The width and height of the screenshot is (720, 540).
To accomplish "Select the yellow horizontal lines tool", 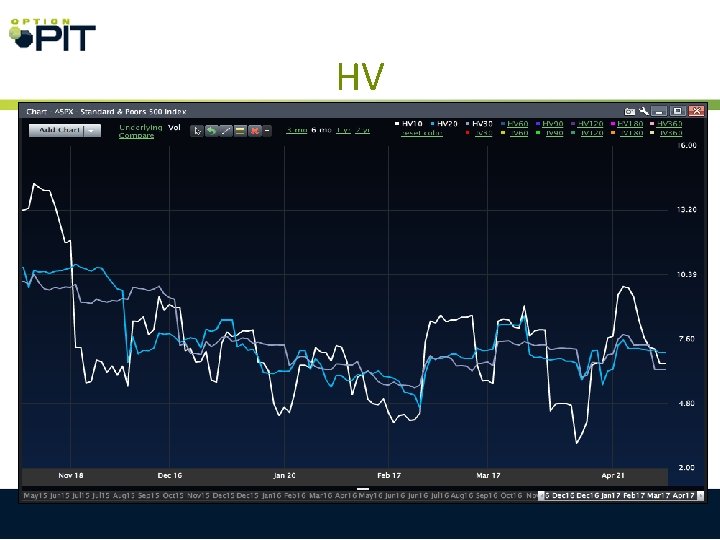I will [x=240, y=131].
